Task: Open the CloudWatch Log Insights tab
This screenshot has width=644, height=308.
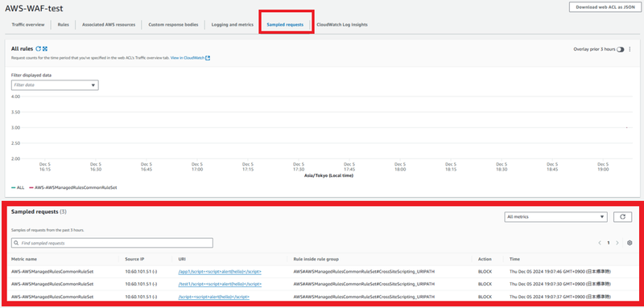Action: (x=342, y=25)
